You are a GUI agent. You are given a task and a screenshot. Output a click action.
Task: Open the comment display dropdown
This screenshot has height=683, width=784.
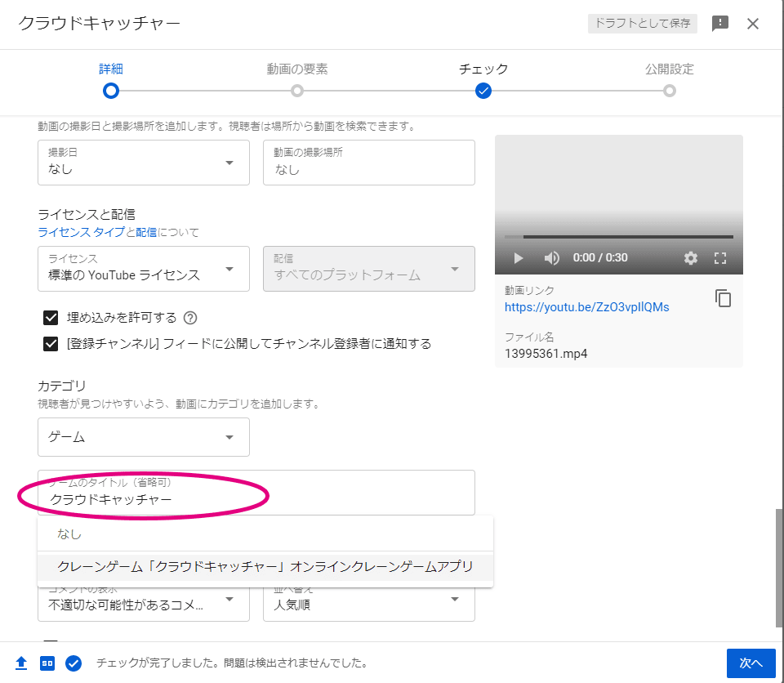coord(144,604)
